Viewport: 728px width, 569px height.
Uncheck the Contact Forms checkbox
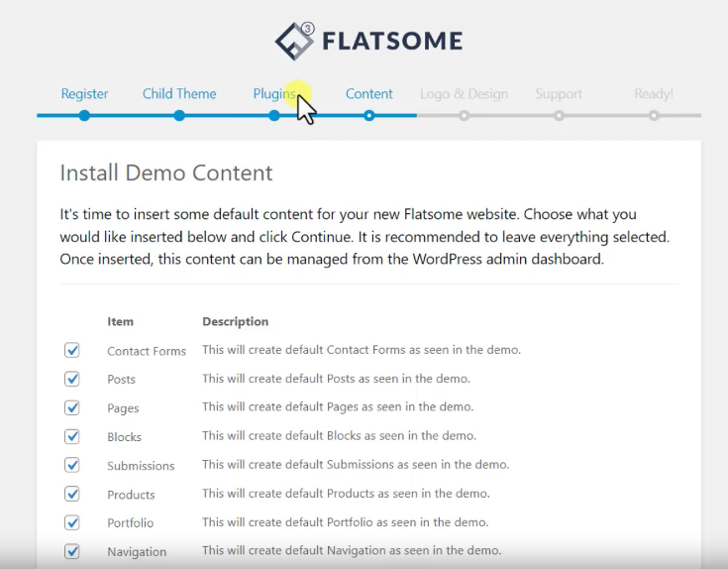pyautogui.click(x=72, y=350)
